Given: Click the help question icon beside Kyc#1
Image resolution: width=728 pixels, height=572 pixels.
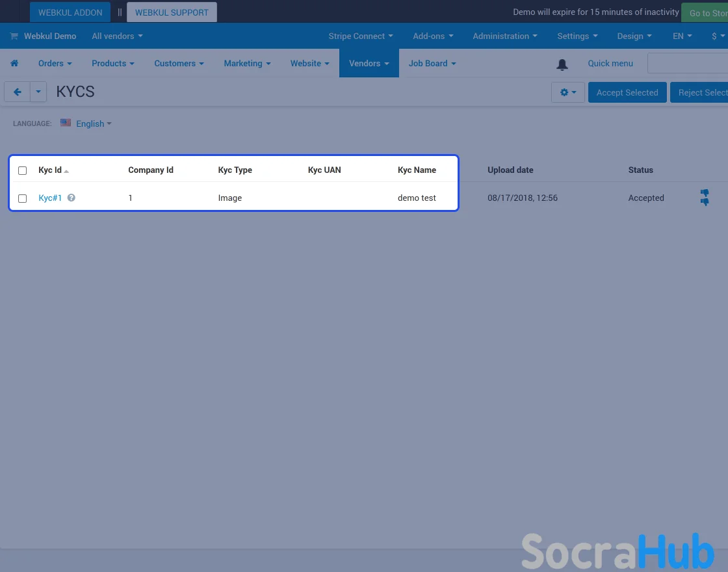Looking at the screenshot, I should pos(71,198).
